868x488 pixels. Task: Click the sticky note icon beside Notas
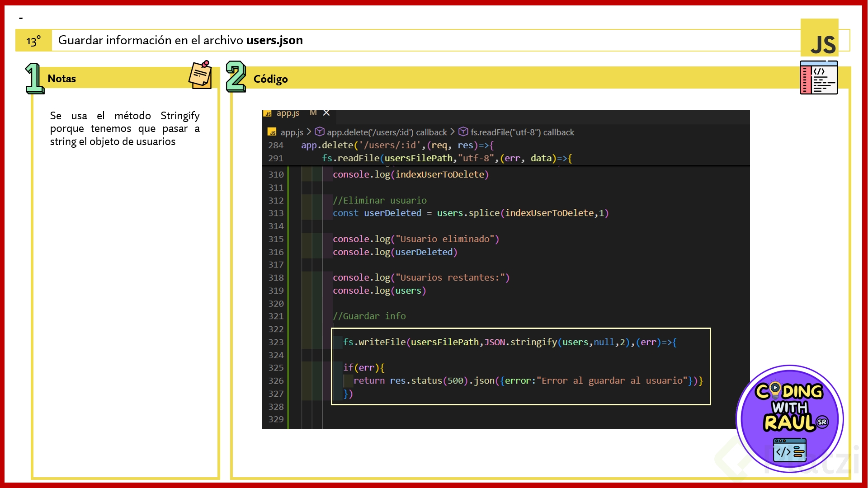200,75
